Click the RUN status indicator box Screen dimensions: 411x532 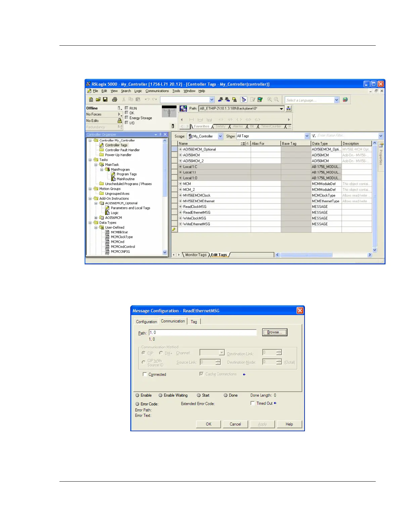127,108
